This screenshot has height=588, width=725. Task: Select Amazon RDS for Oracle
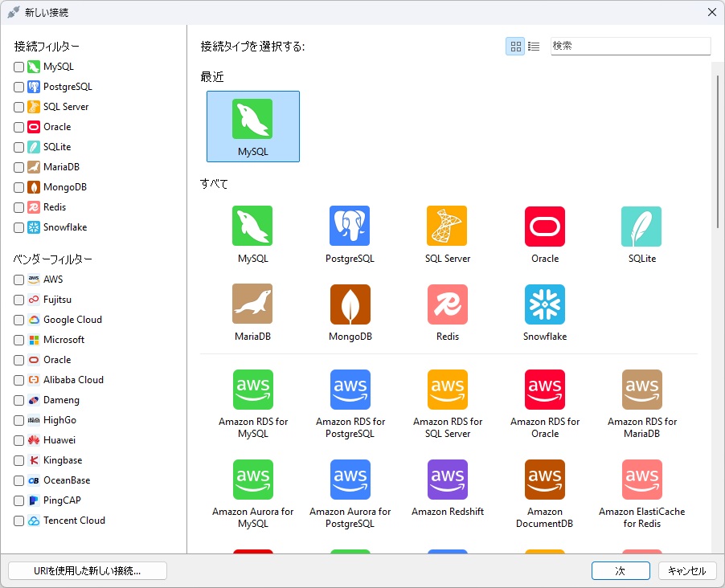point(545,404)
